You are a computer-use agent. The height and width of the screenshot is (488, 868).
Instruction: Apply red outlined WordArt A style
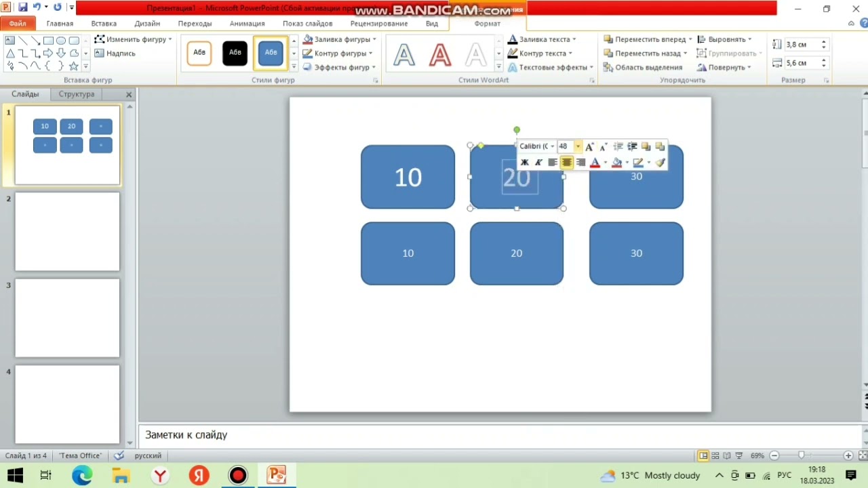point(440,54)
